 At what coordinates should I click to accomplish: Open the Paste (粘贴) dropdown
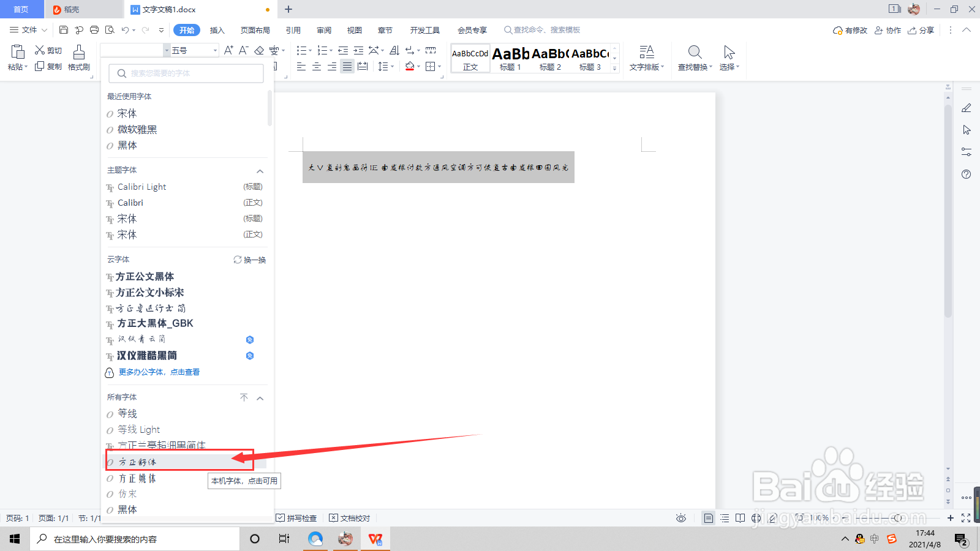18,67
